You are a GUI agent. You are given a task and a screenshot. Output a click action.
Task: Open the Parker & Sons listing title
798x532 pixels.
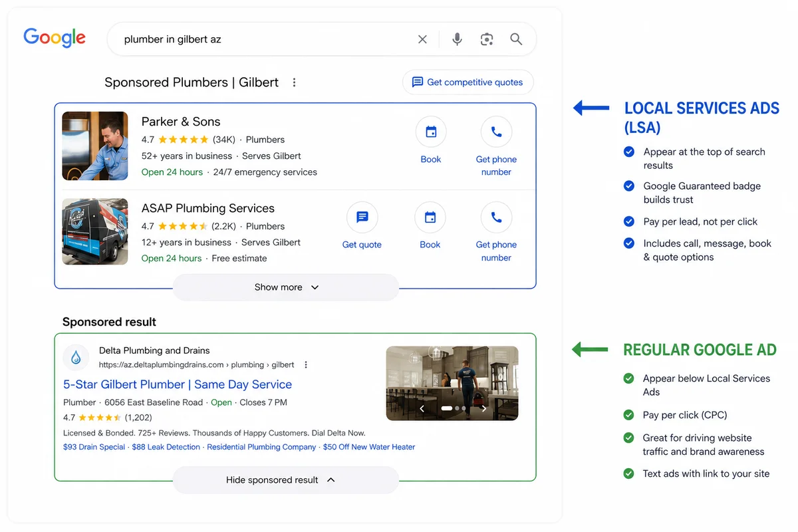181,122
